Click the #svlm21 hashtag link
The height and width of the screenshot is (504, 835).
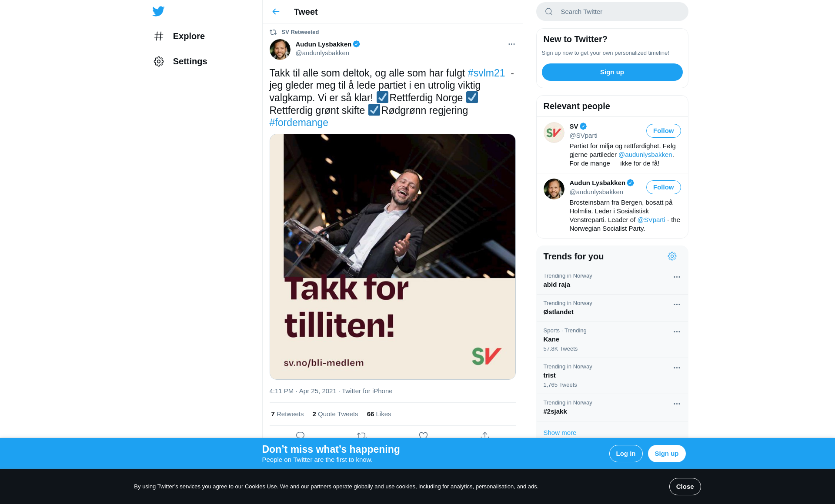coord(486,73)
